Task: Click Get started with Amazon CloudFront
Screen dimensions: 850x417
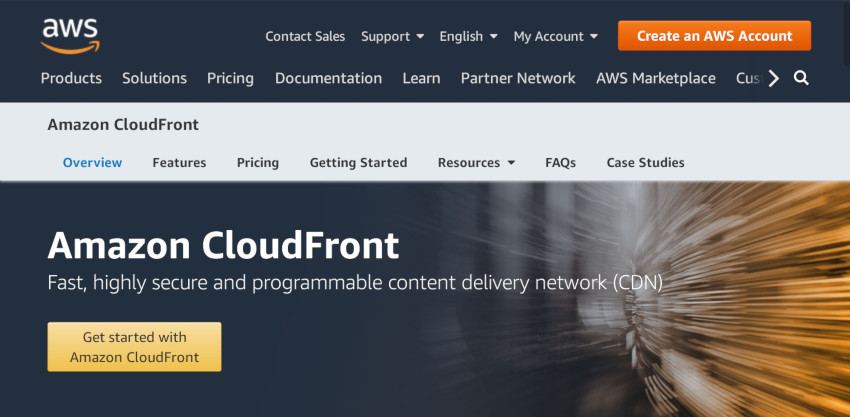Action: (134, 347)
